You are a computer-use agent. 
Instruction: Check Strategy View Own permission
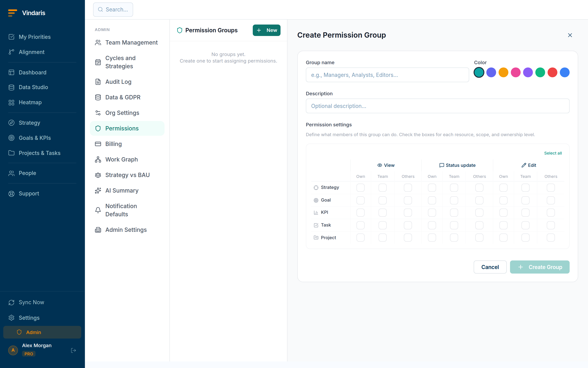(360, 188)
